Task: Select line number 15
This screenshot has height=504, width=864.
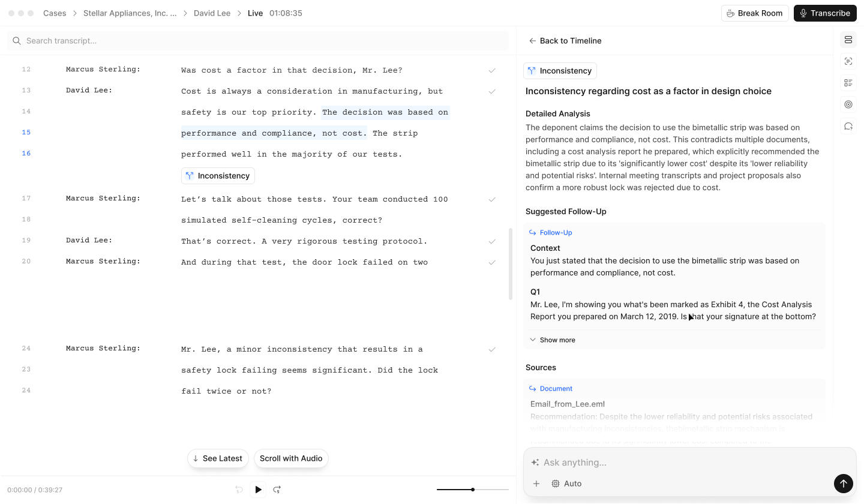Action: (x=26, y=133)
